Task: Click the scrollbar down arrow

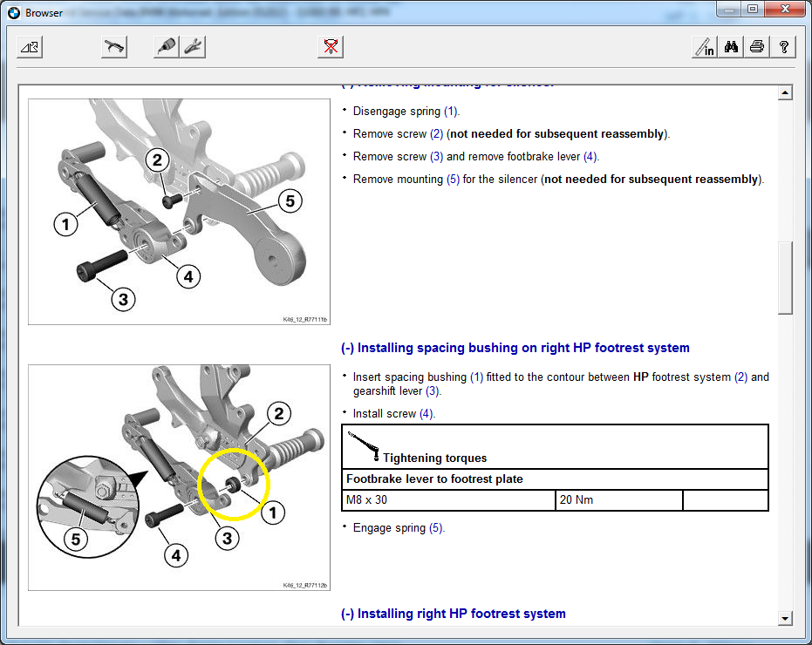Action: (785, 618)
